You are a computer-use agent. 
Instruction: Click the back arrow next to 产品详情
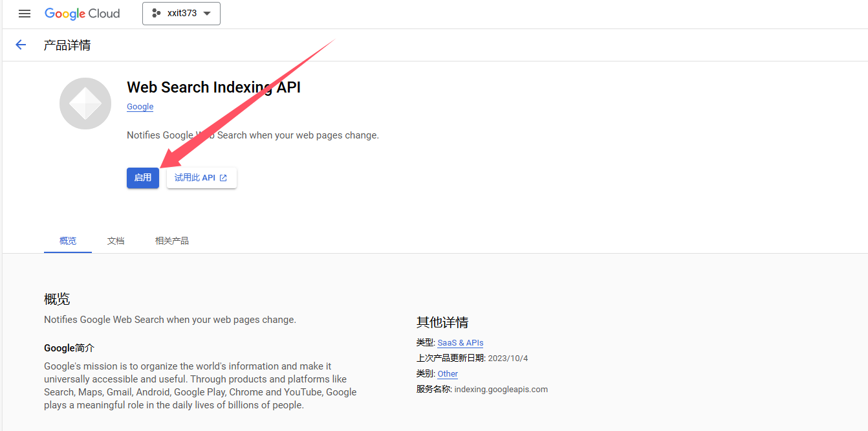pyautogui.click(x=21, y=45)
